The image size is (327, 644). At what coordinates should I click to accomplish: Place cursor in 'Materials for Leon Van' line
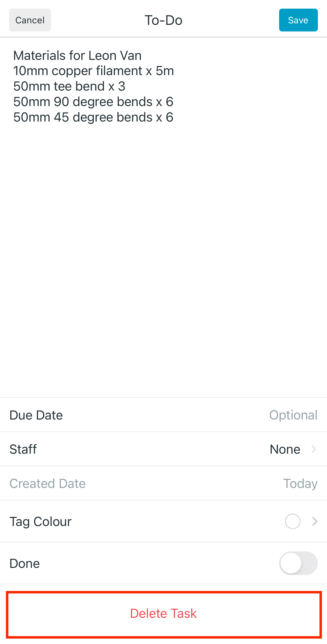click(x=77, y=55)
